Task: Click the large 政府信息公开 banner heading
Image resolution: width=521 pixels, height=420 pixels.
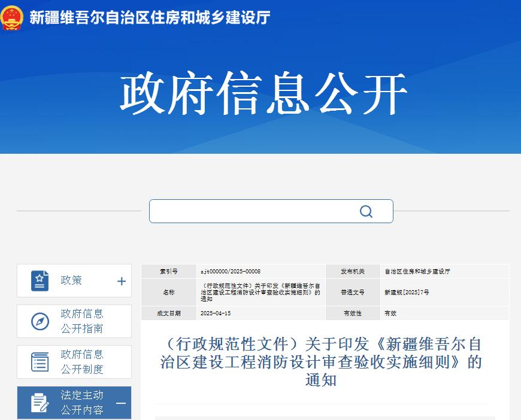Action: pos(263,95)
